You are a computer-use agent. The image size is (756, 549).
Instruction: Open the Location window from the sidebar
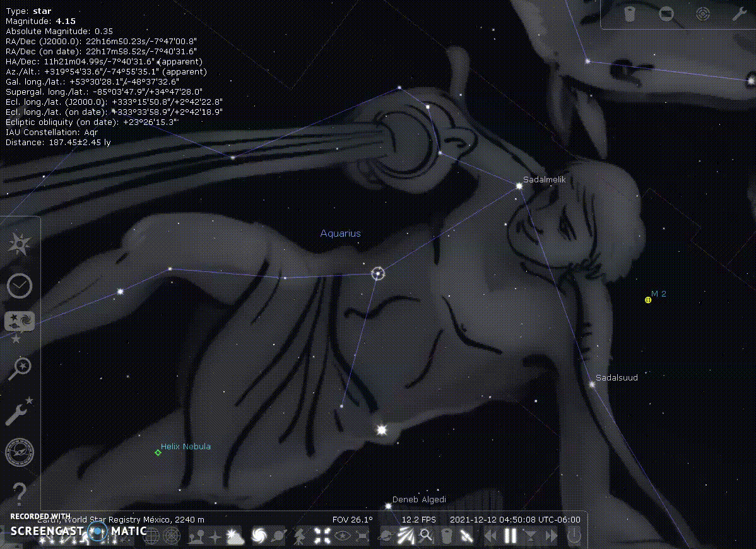[20, 244]
